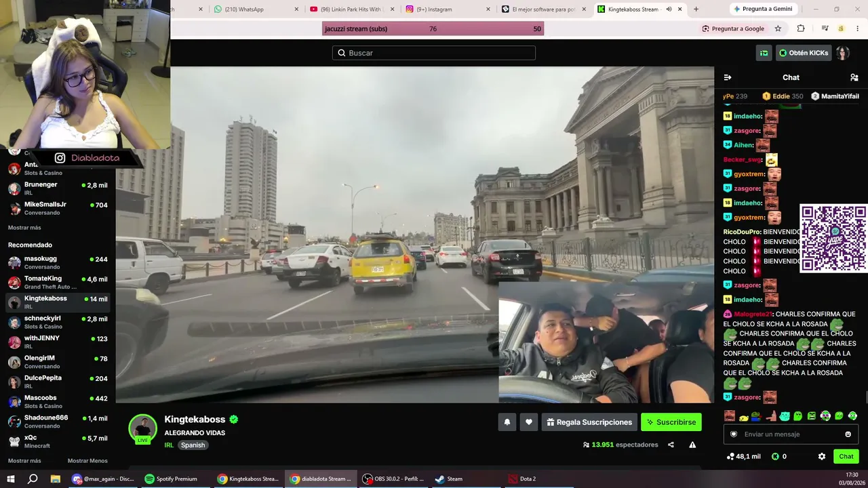868x488 pixels.
Task: Open TomateKing channel in sidebar
Action: click(58, 282)
